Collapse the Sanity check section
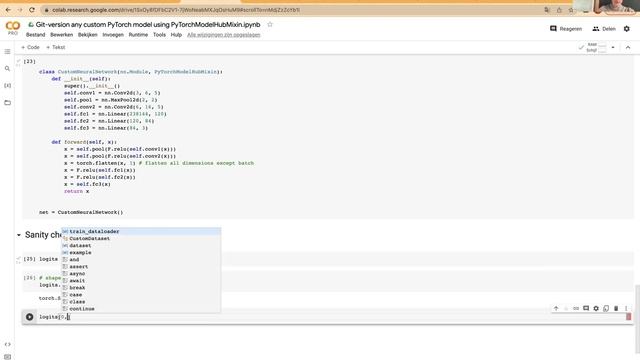The width and height of the screenshot is (640, 360). pos(19,235)
